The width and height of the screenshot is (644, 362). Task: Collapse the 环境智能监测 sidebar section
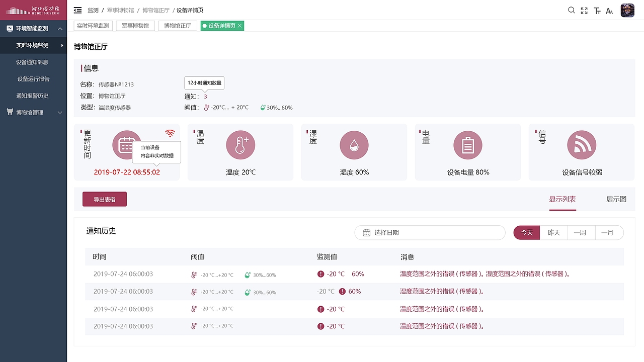(33, 28)
